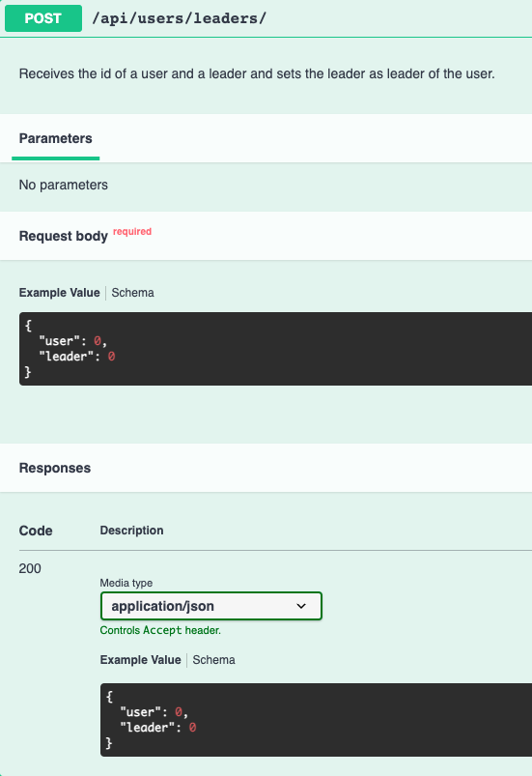Click the Responses section heading
Screen dimensions: 532x776
coord(55,468)
